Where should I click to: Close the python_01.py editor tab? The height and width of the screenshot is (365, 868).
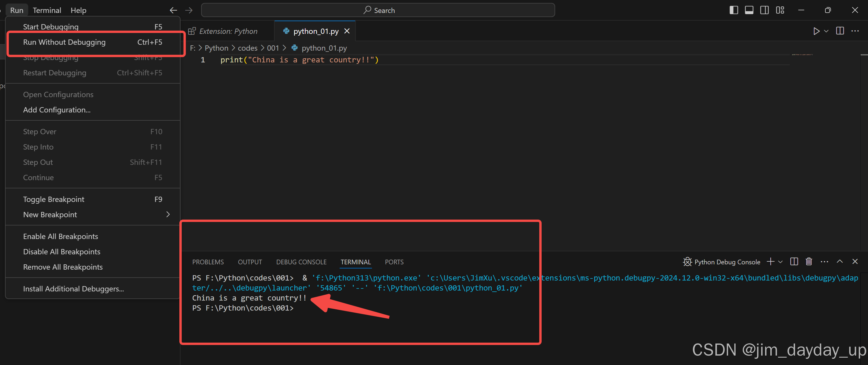click(x=347, y=31)
